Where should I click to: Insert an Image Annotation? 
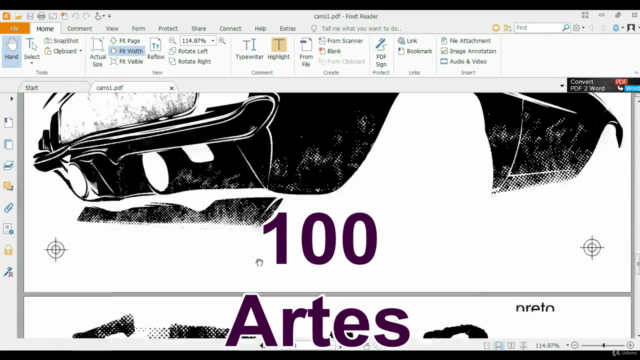point(469,51)
